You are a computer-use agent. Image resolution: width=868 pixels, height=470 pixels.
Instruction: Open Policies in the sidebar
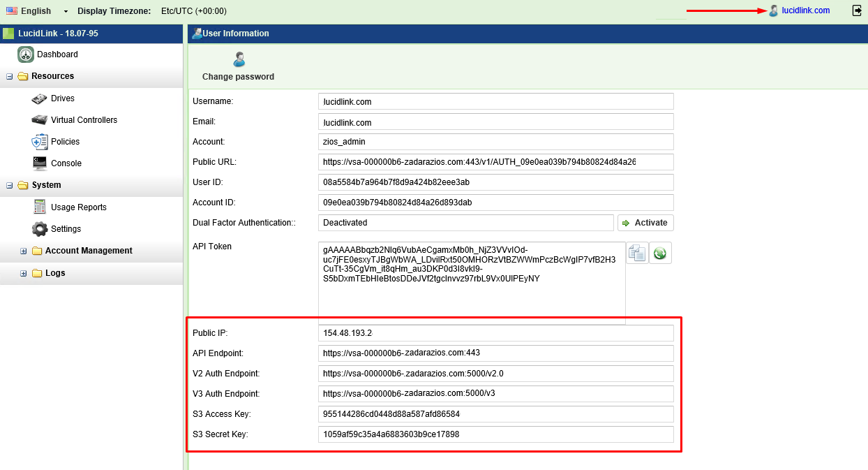tap(66, 142)
